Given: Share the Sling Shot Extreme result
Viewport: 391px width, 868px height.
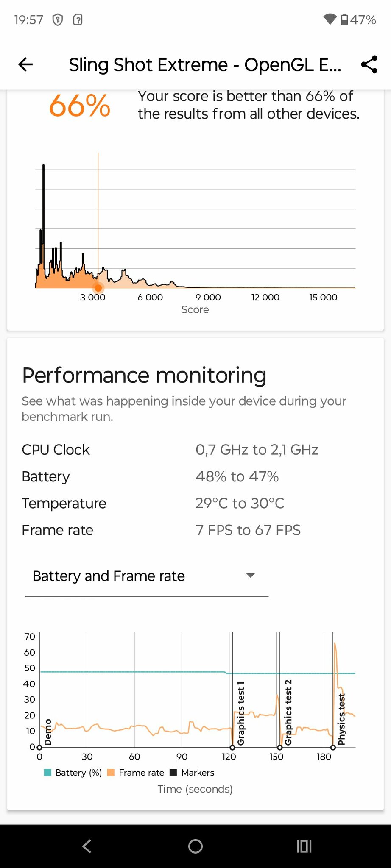Looking at the screenshot, I should pyautogui.click(x=369, y=64).
